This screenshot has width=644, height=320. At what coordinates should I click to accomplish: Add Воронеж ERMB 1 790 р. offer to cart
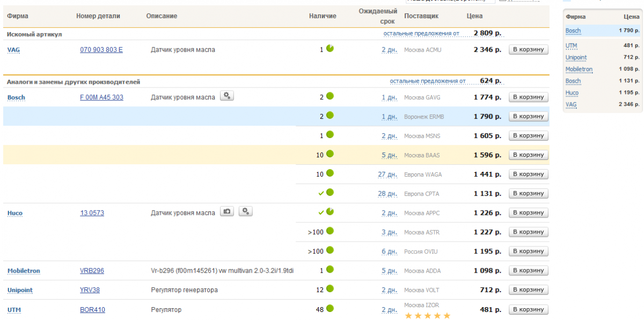tap(529, 117)
